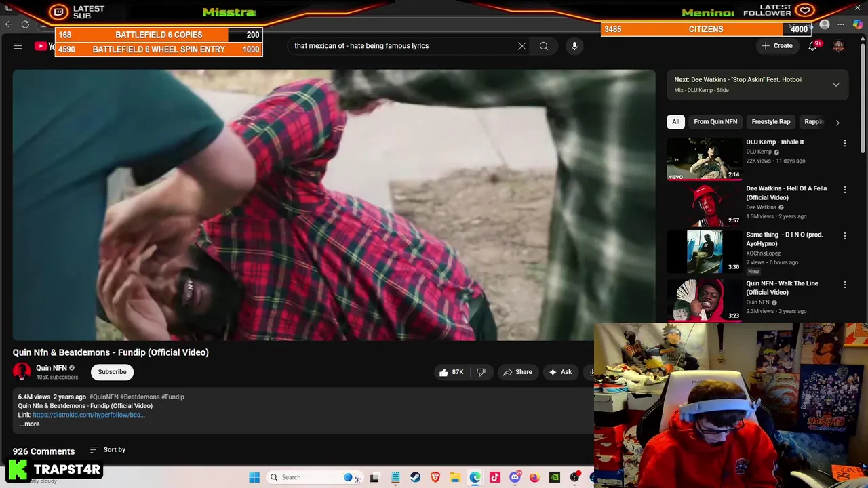Open YouTube notifications bell
This screenshot has width=868, height=488.
[x=813, y=46]
